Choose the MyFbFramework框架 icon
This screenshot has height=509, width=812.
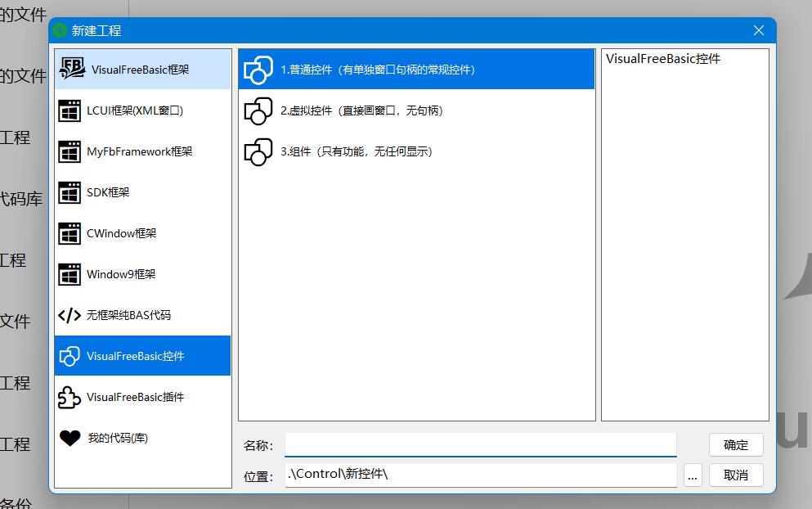70,151
